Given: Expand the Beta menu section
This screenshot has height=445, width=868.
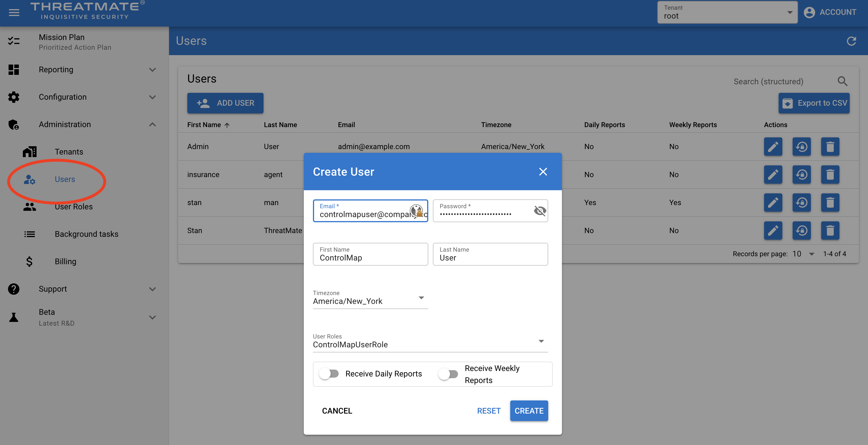Looking at the screenshot, I should pos(152,317).
